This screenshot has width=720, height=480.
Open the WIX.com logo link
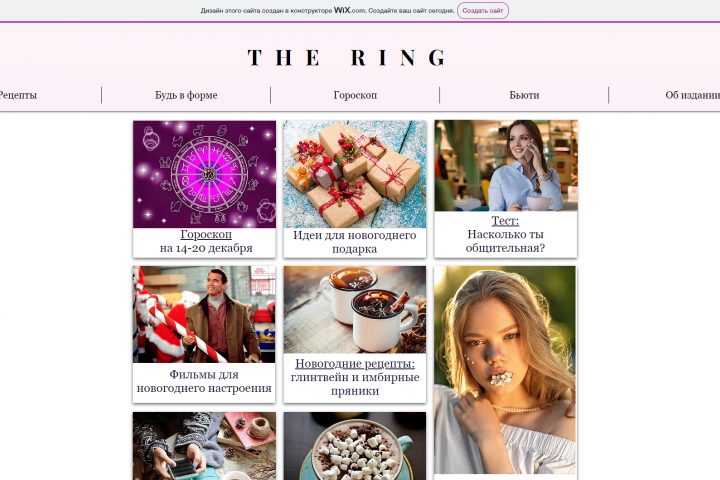click(349, 10)
